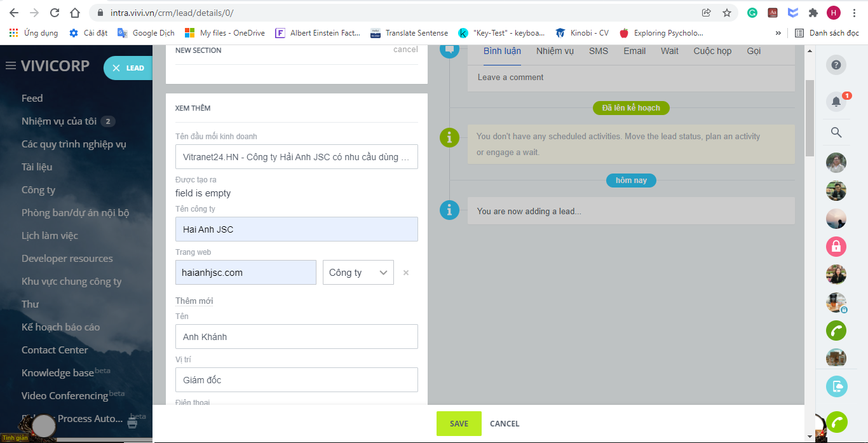Click the green phone call icon
This screenshot has width=868, height=443.
(x=836, y=331)
